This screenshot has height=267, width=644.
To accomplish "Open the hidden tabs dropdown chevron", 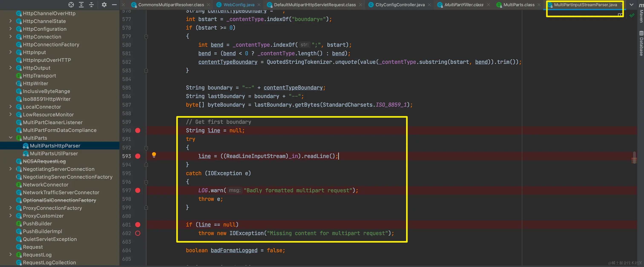I will click(x=631, y=4).
